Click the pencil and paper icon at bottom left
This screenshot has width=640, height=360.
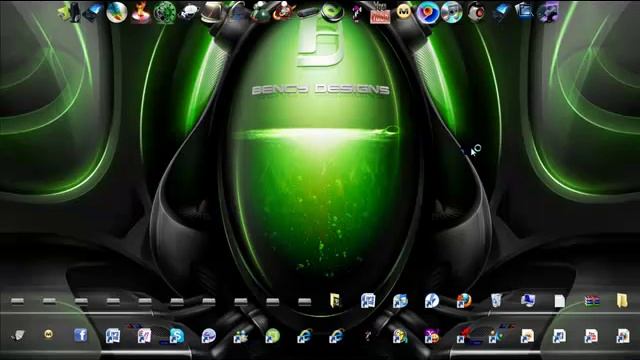tap(18, 336)
